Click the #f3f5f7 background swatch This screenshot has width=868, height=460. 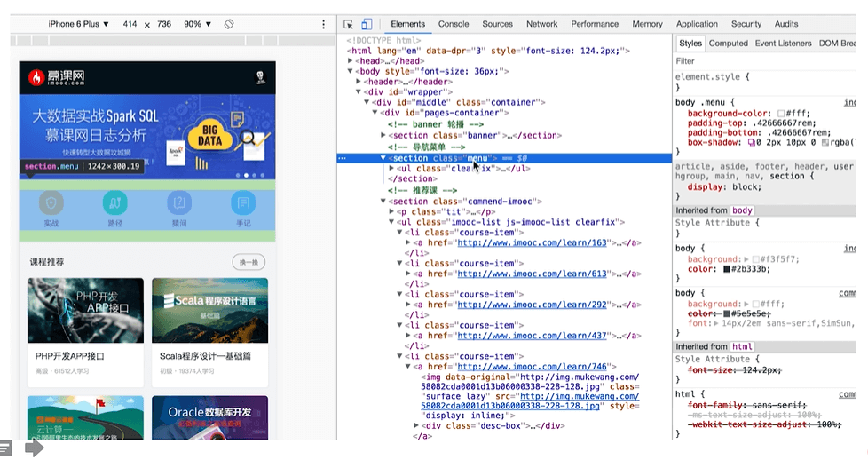(x=755, y=259)
